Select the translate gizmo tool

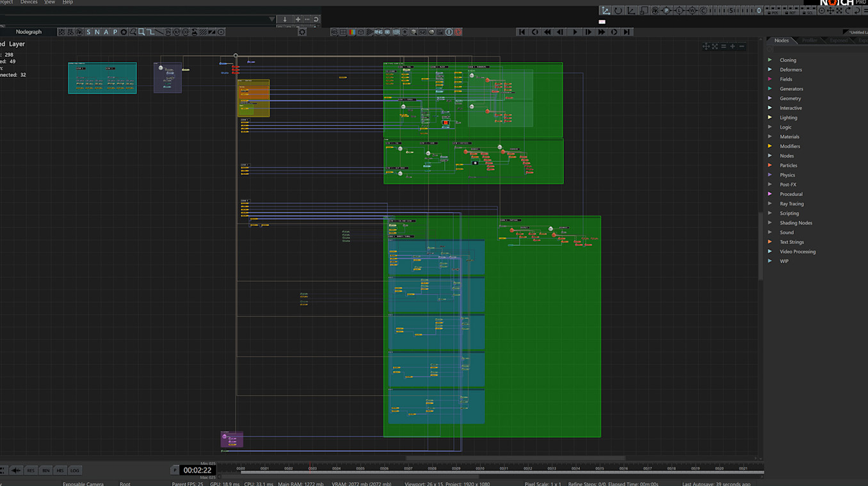click(605, 11)
